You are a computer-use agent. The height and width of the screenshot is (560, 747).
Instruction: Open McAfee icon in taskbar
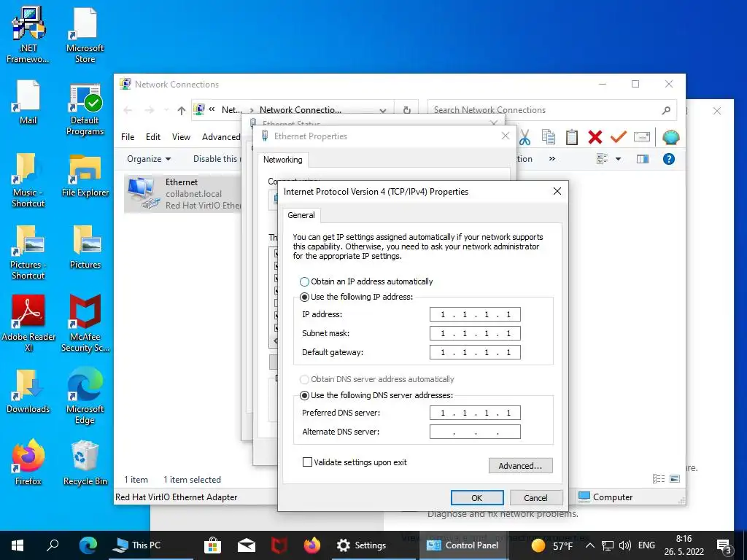point(279,545)
